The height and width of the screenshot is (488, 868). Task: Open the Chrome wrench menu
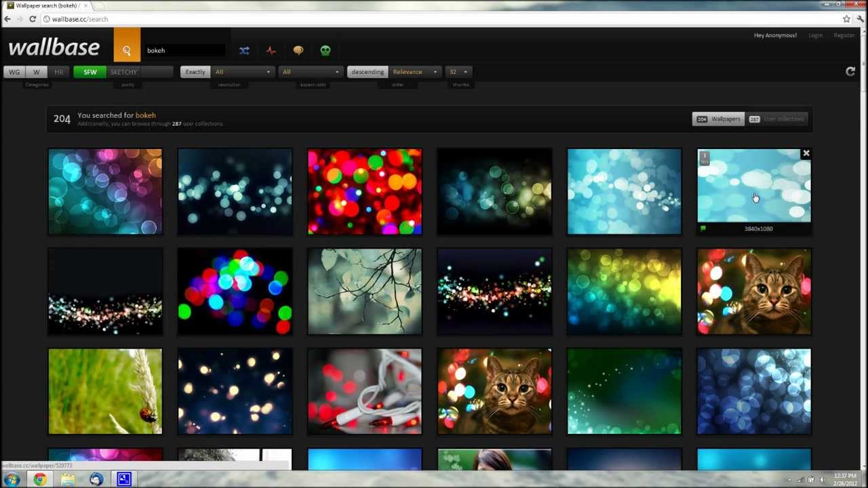(x=860, y=19)
